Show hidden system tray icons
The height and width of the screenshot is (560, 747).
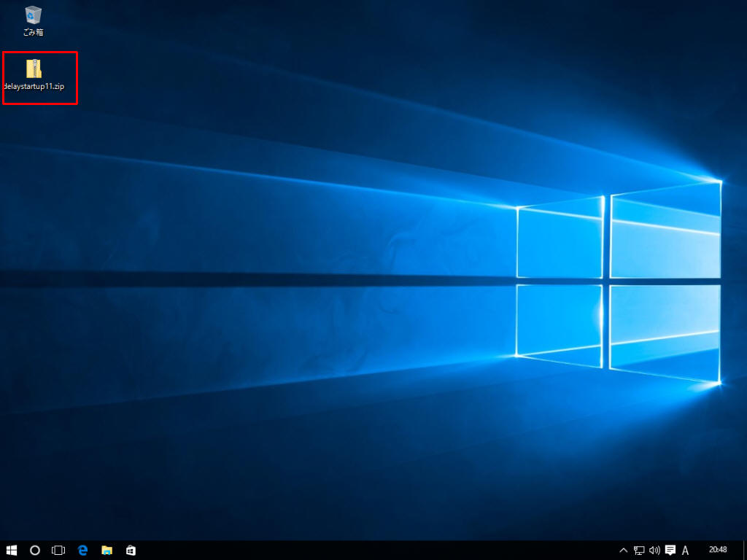pos(623,551)
